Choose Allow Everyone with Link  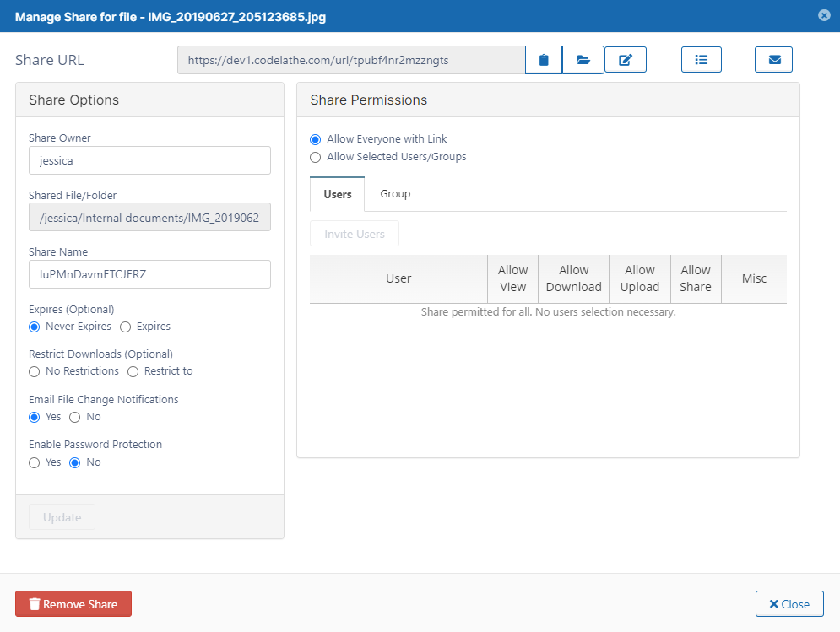pyautogui.click(x=316, y=139)
